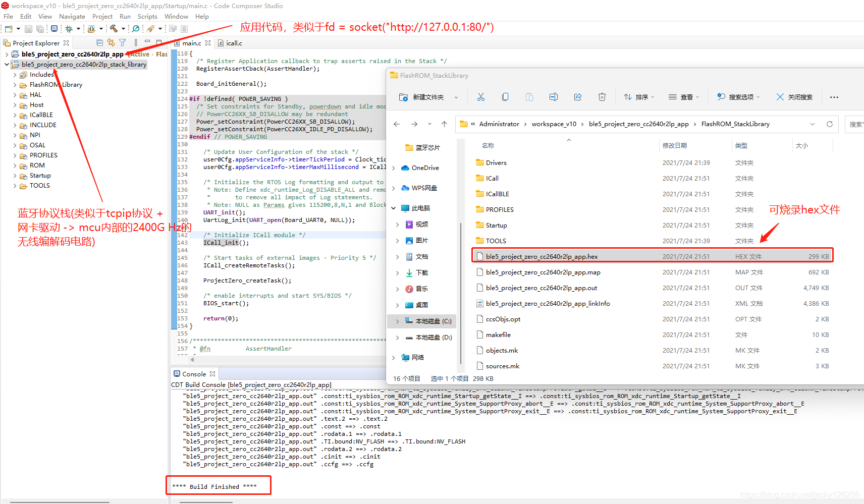The width and height of the screenshot is (864, 504).
Task: Click the Cut icon in file explorer
Action: (480, 97)
